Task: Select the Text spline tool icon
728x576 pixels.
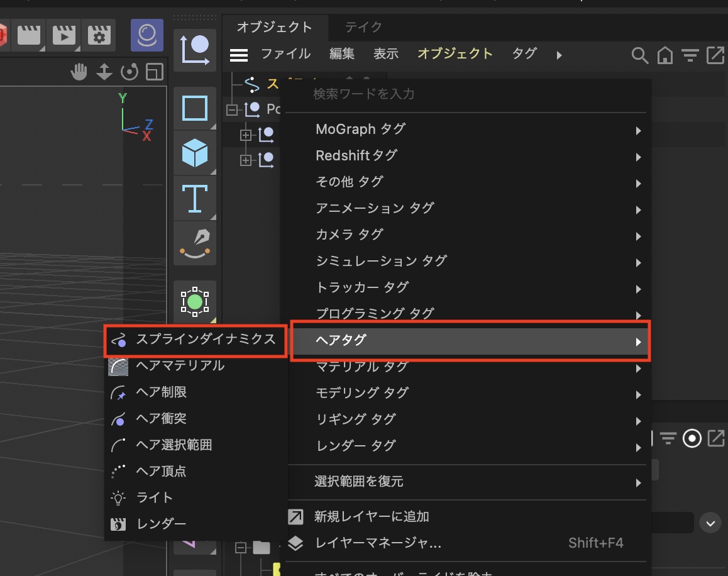Action: (x=195, y=198)
